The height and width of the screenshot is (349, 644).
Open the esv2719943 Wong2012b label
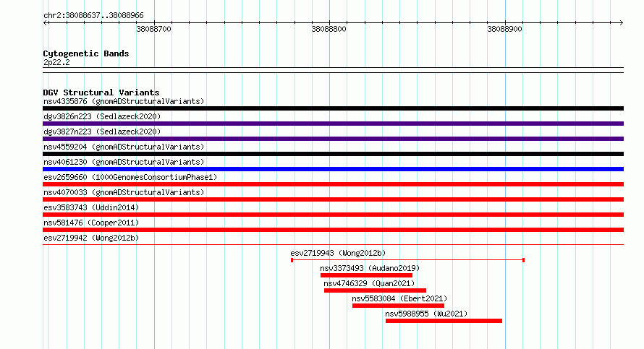338,253
